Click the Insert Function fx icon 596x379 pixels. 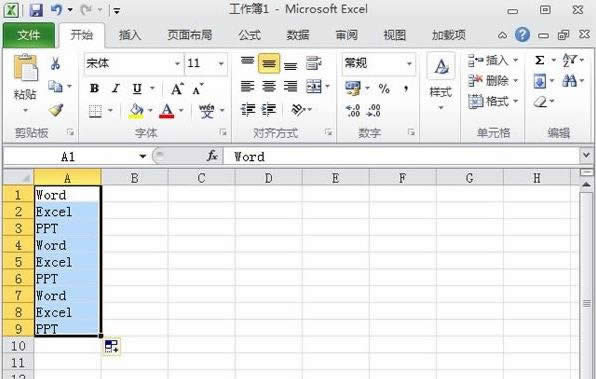[212, 155]
